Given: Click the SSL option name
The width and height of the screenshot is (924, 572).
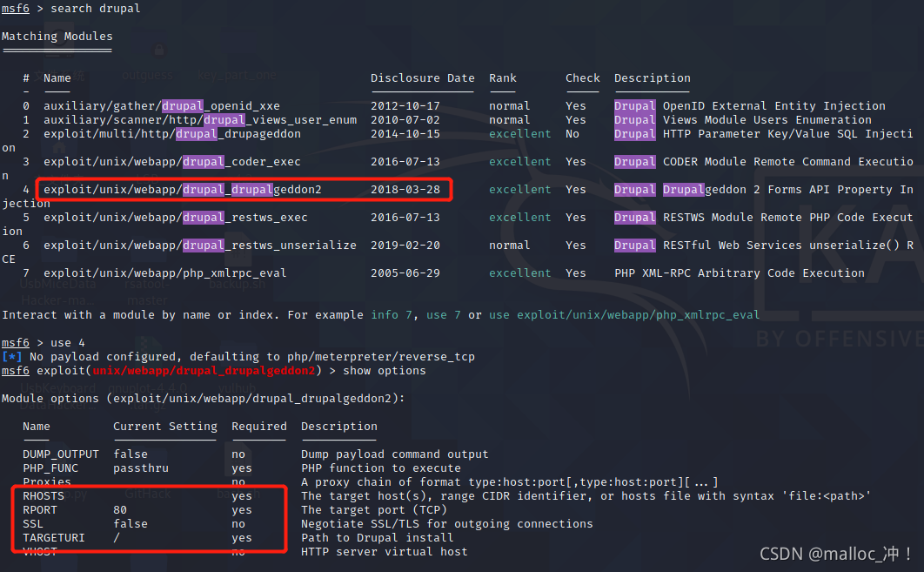Looking at the screenshot, I should point(33,524).
